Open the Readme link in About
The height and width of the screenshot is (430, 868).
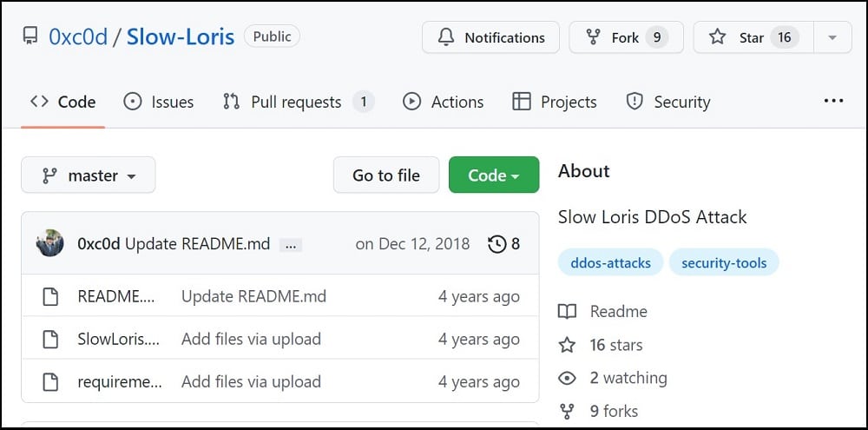618,311
